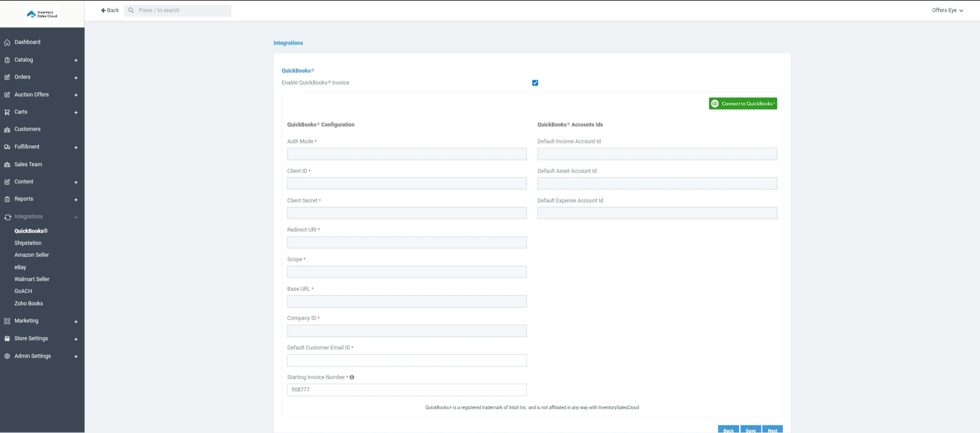Click the Default Asset Account Id field

point(657,184)
